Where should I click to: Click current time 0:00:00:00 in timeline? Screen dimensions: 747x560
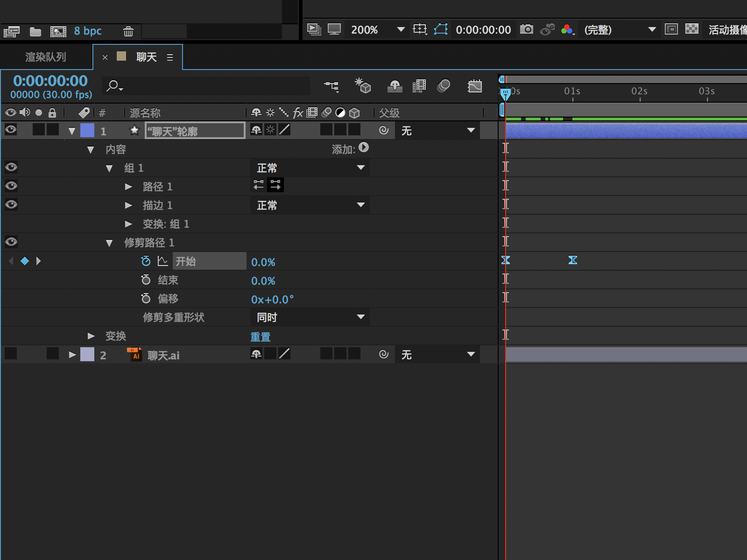50,81
